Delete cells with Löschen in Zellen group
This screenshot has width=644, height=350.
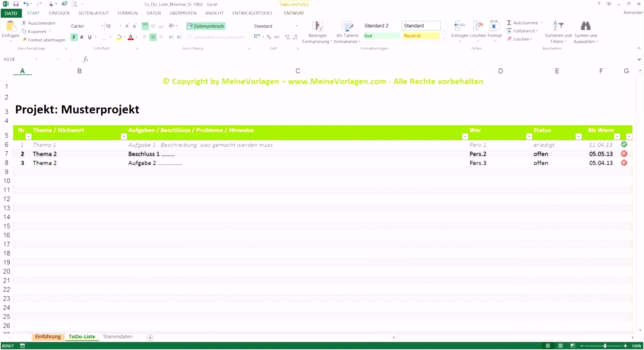click(x=478, y=31)
